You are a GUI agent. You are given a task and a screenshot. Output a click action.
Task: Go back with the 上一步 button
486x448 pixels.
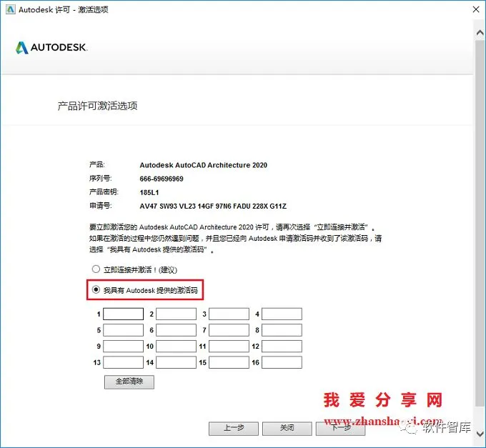[x=234, y=429]
